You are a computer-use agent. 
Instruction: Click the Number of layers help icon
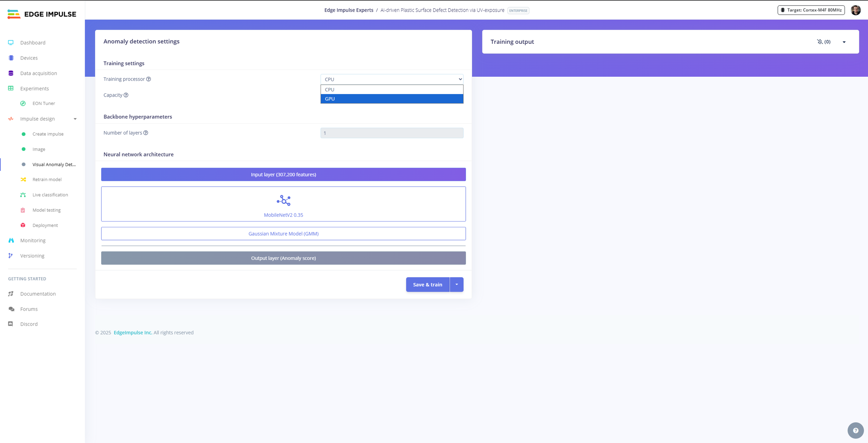point(146,133)
